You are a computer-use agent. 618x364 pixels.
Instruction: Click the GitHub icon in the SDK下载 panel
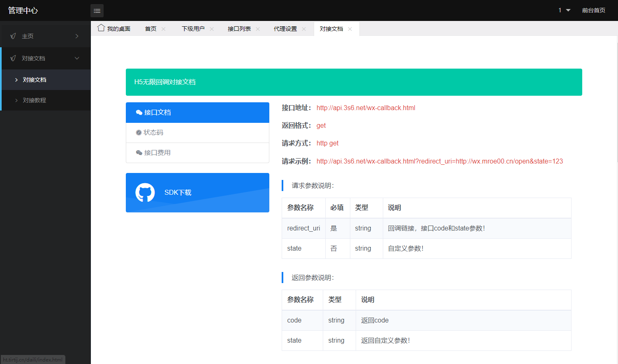(144, 192)
